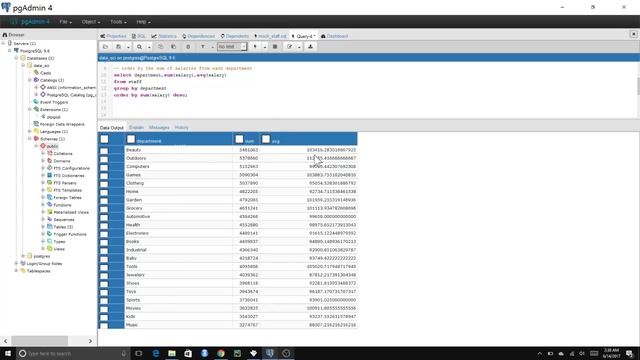This screenshot has width=640, height=360.
Task: Click the Materialized Views tree icon
Action: pos(49,212)
